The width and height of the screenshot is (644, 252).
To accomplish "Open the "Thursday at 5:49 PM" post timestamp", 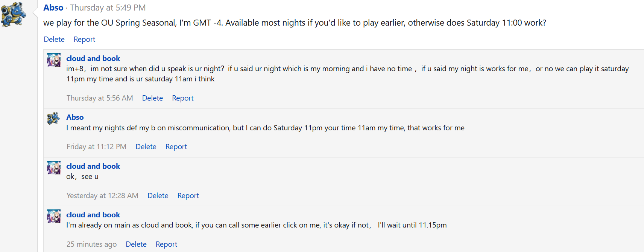I will pos(108,8).
